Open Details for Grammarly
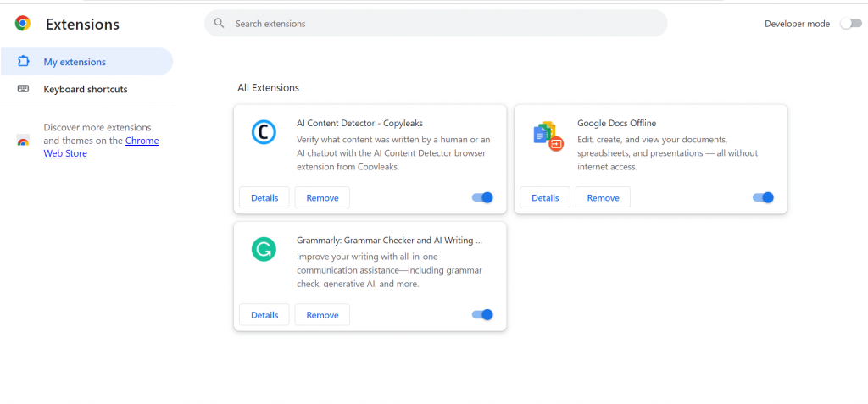 (264, 315)
